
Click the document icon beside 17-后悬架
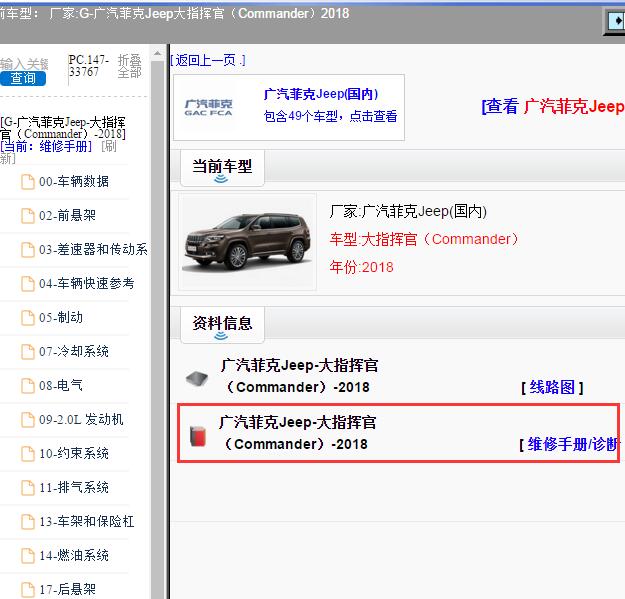28,590
